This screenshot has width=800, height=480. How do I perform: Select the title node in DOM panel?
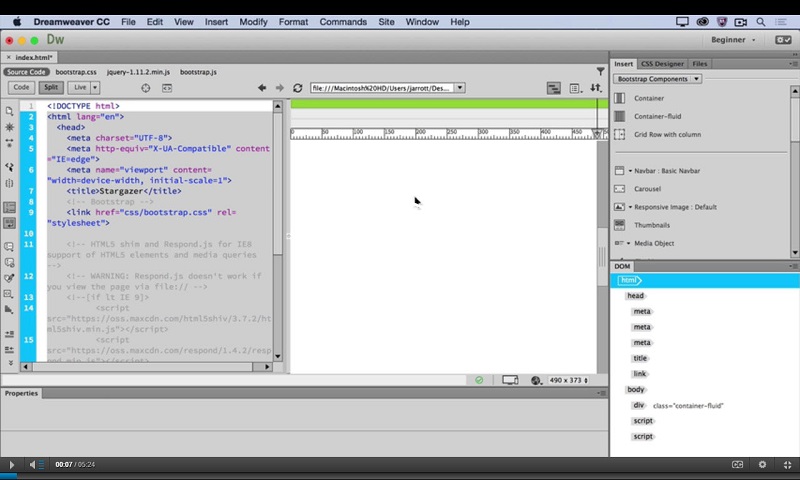[x=640, y=358]
